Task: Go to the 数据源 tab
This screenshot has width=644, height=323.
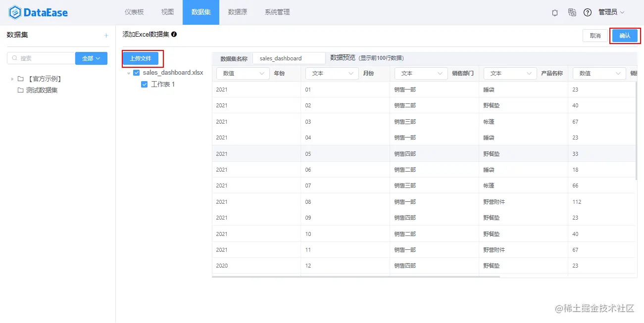Action: pos(238,12)
